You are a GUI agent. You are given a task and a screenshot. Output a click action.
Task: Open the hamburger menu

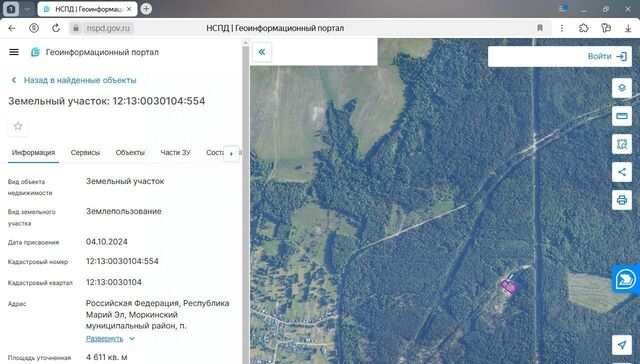pos(14,52)
